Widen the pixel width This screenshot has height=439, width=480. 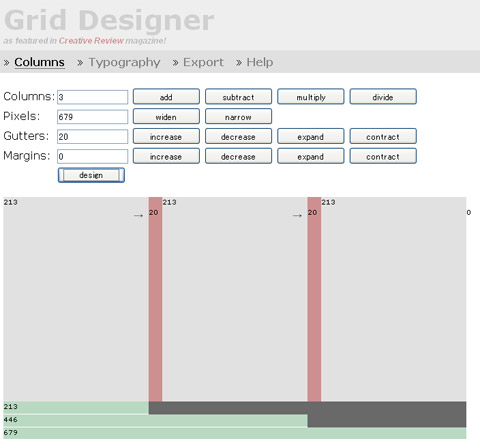click(166, 117)
